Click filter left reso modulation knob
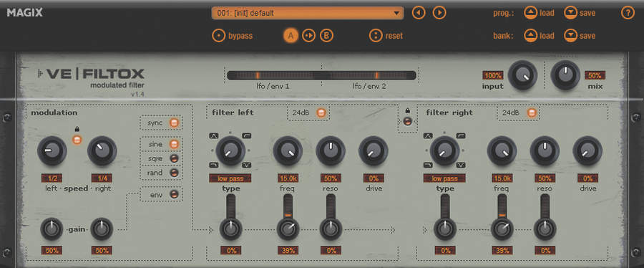The image size is (644, 268). click(331, 229)
